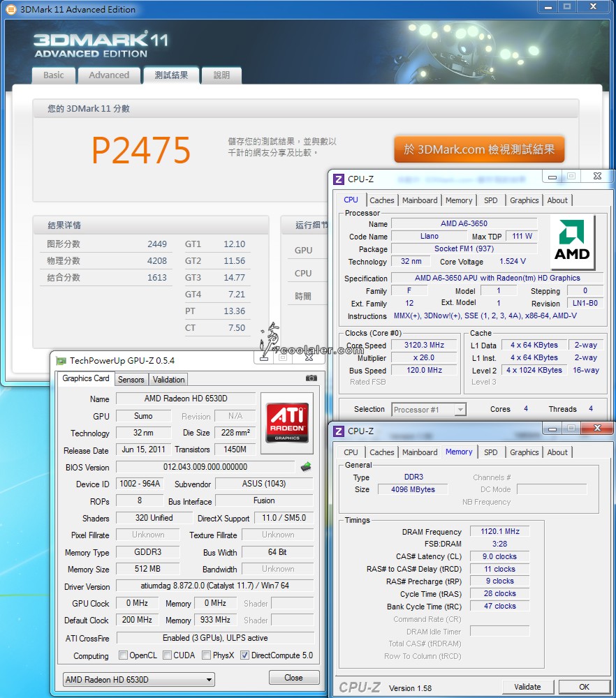Click the Device ID value 1002 - 964A
This screenshot has width=616, height=698.
tap(140, 484)
